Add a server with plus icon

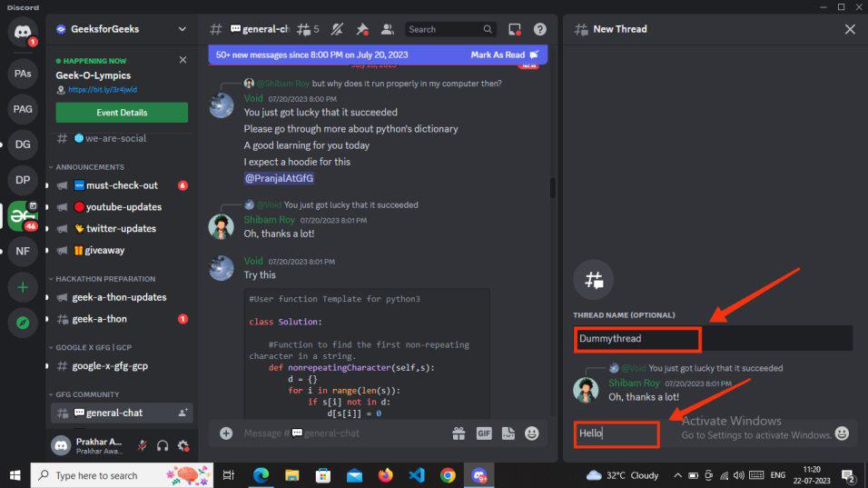tap(23, 287)
